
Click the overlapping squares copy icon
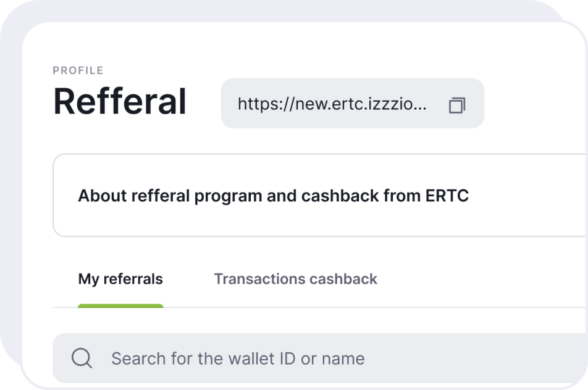(456, 104)
